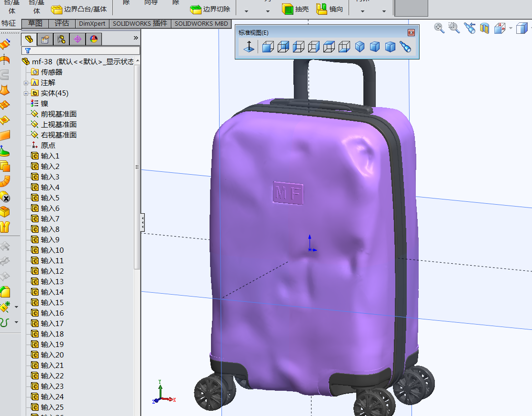Select the Isometric view icon

click(x=360, y=47)
